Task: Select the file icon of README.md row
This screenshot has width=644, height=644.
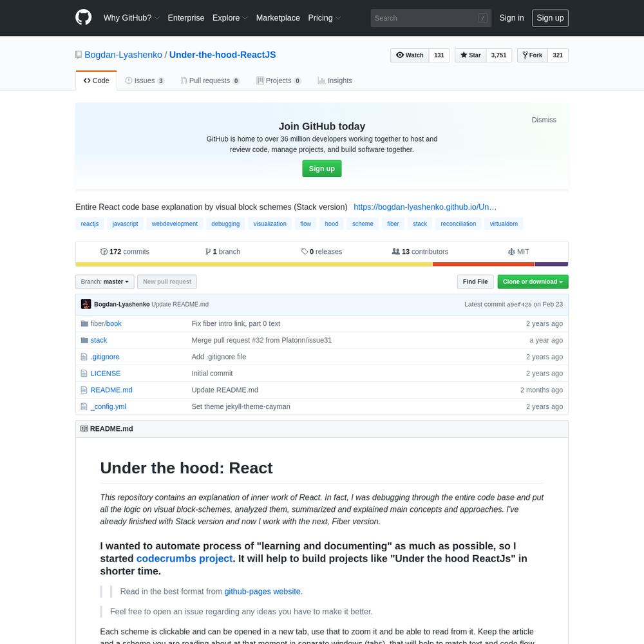Action: coord(84,390)
